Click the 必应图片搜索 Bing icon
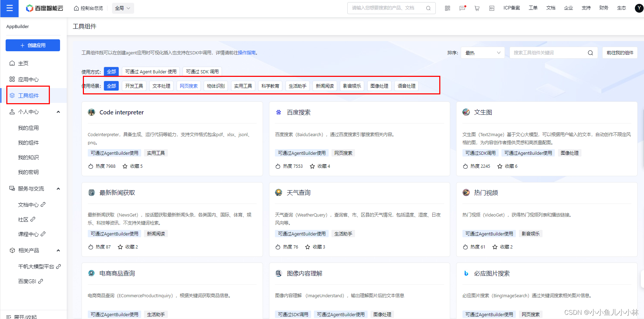The width and height of the screenshot is (644, 319). [466, 273]
